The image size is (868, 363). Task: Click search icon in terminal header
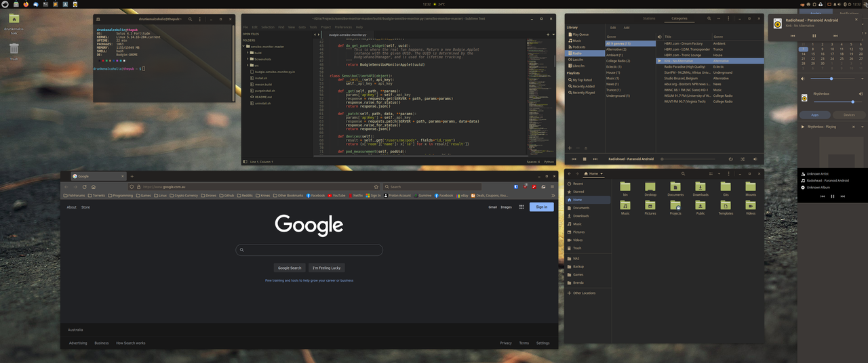pyautogui.click(x=190, y=20)
